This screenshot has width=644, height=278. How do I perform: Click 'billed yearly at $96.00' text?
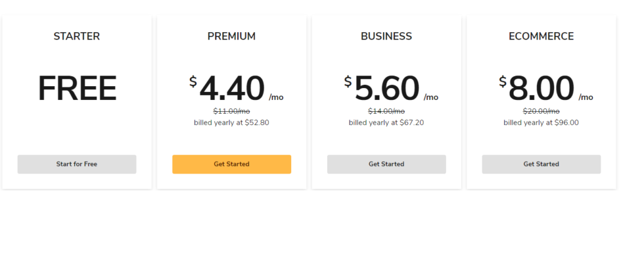click(541, 123)
